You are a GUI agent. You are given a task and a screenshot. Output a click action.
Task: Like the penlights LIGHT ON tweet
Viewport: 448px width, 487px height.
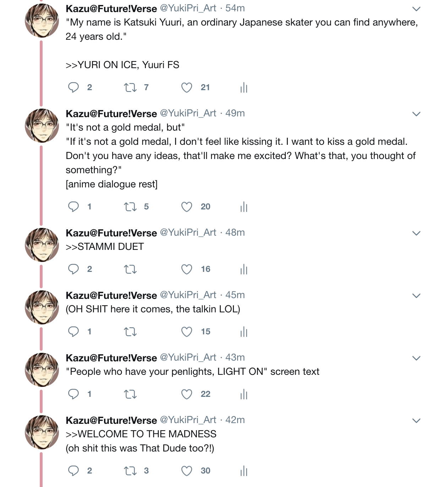click(x=187, y=394)
